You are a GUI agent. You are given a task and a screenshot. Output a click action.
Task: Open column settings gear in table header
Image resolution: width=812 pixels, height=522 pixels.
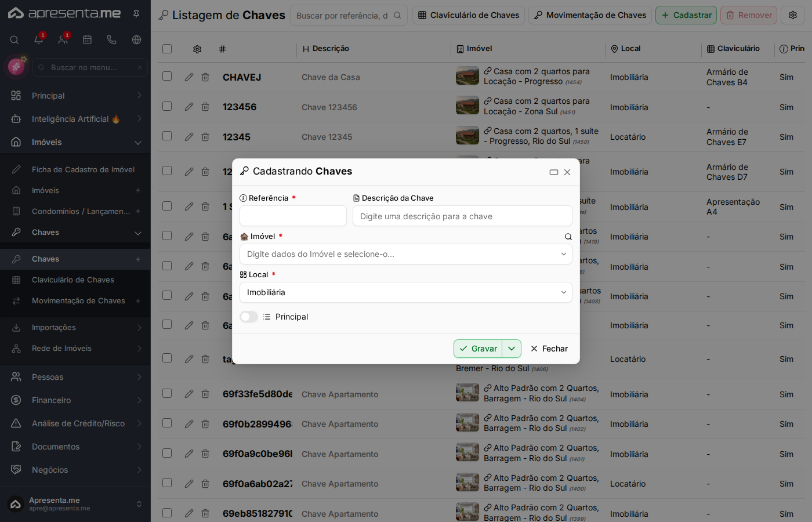197,49
